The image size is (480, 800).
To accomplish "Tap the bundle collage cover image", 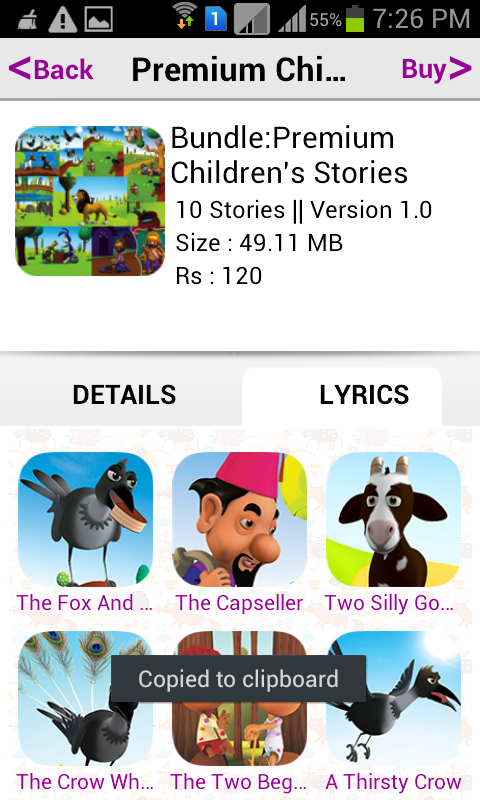I will [x=90, y=201].
